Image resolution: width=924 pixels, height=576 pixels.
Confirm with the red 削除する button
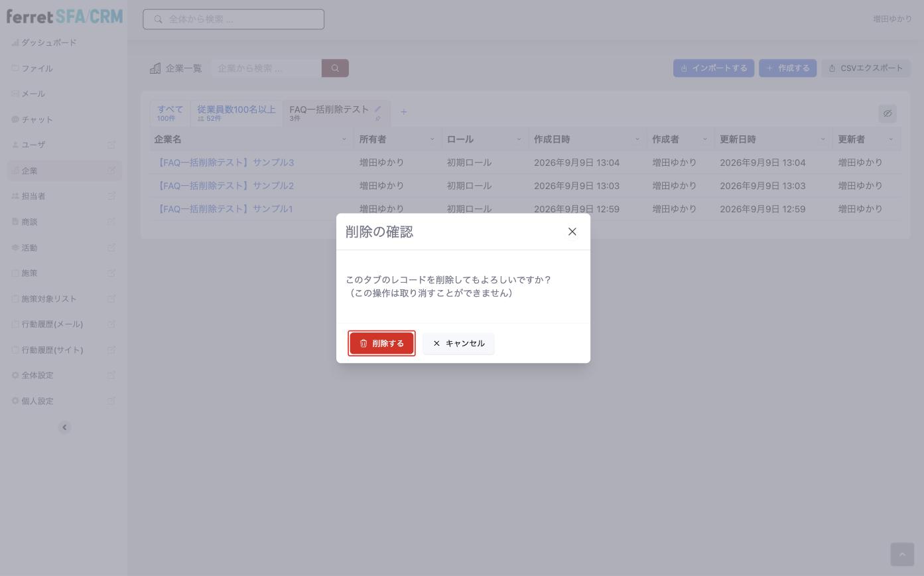click(x=381, y=343)
